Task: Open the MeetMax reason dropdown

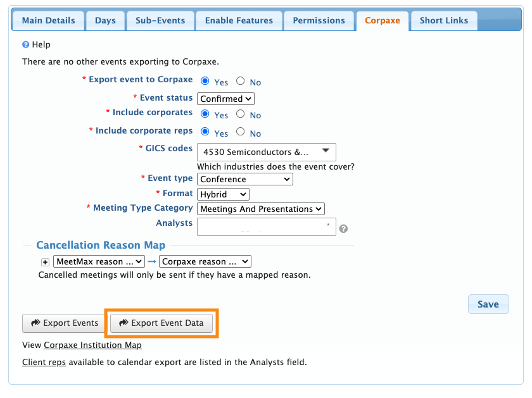Action: (x=99, y=261)
